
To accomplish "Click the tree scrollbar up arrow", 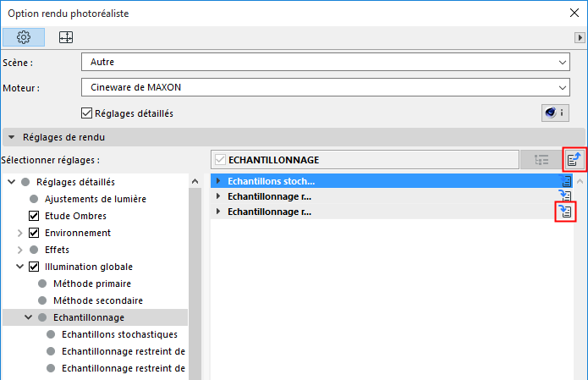I will click(195, 182).
